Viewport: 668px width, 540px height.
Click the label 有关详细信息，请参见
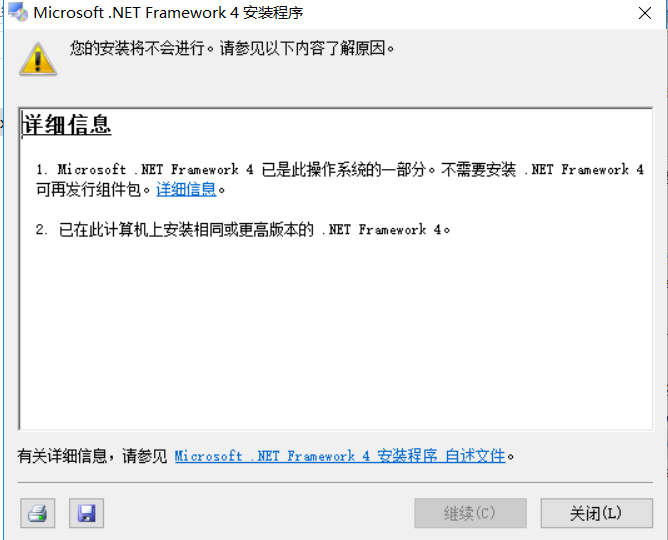point(92,456)
